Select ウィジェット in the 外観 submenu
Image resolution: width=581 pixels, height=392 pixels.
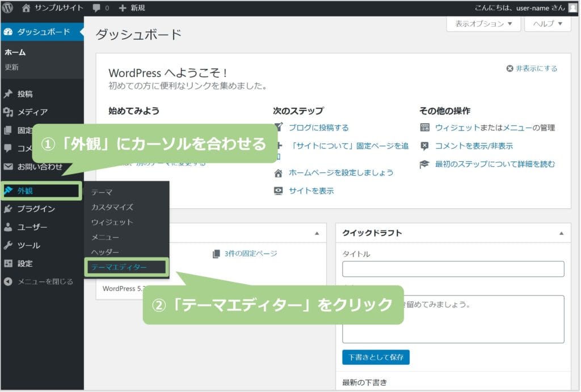click(112, 222)
